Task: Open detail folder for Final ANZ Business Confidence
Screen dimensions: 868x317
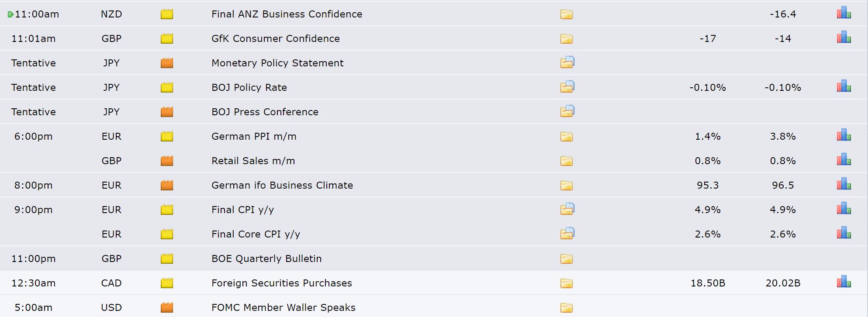Action: pyautogui.click(x=566, y=14)
